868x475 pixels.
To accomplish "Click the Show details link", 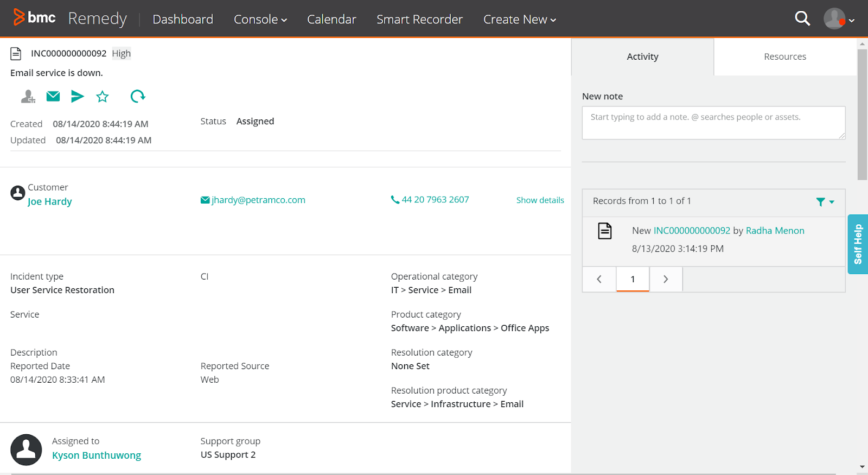I will tap(540, 200).
